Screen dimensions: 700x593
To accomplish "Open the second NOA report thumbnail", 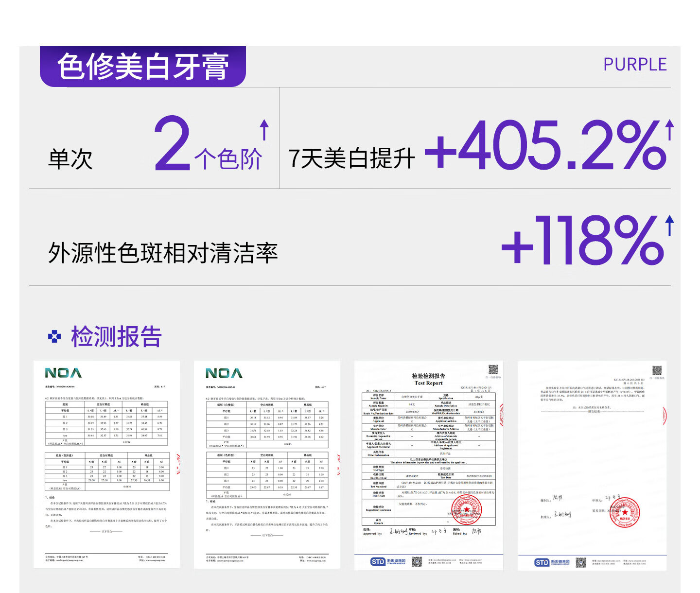I will (x=267, y=464).
